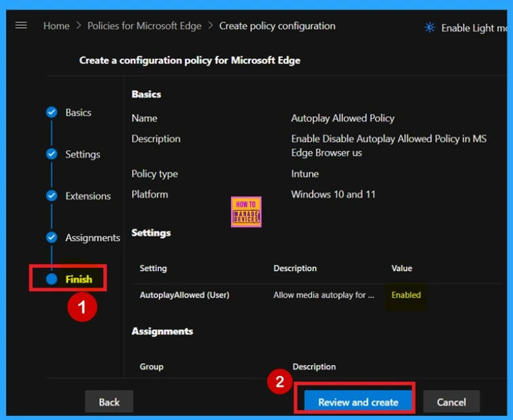513x420 pixels.
Task: Open the hamburger navigation menu
Action: tap(21, 25)
